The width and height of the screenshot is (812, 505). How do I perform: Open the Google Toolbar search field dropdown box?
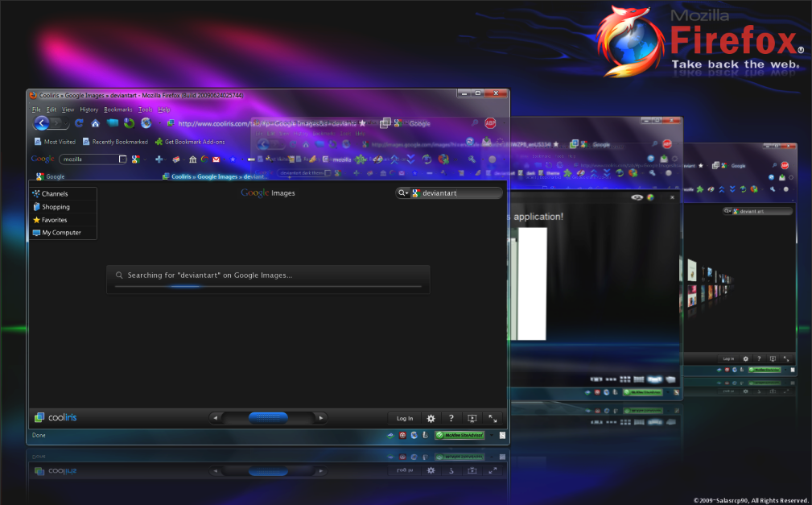pyautogui.click(x=123, y=159)
